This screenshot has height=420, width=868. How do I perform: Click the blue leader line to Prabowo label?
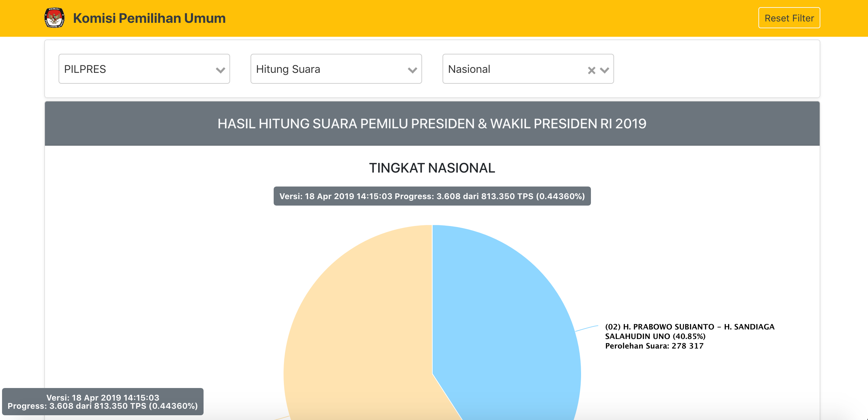click(586, 328)
